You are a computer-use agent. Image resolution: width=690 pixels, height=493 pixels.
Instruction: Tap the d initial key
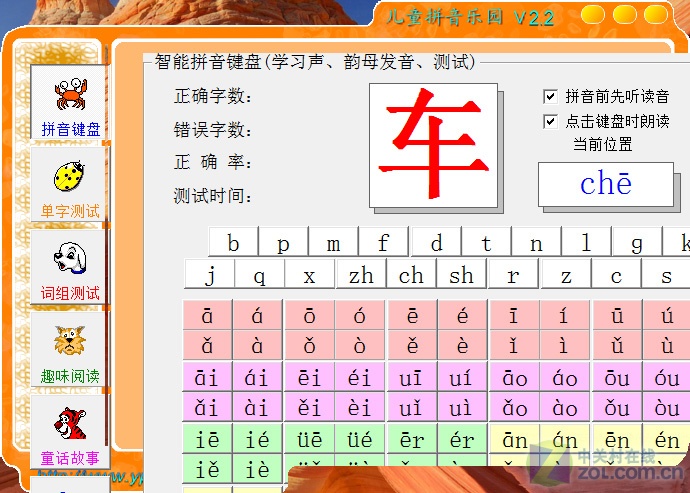pyautogui.click(x=436, y=242)
